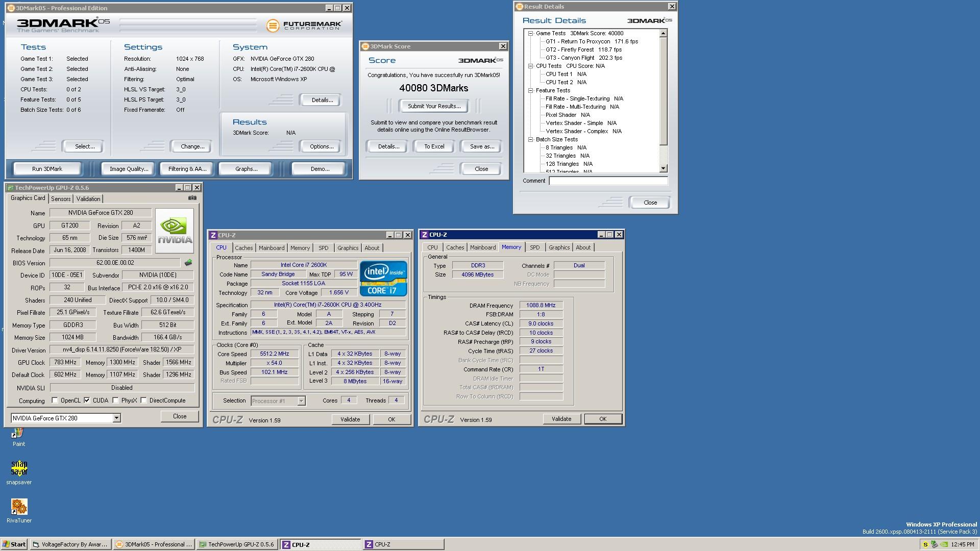The height and width of the screenshot is (551, 980).
Task: Click Save as button in score window
Action: (482, 146)
